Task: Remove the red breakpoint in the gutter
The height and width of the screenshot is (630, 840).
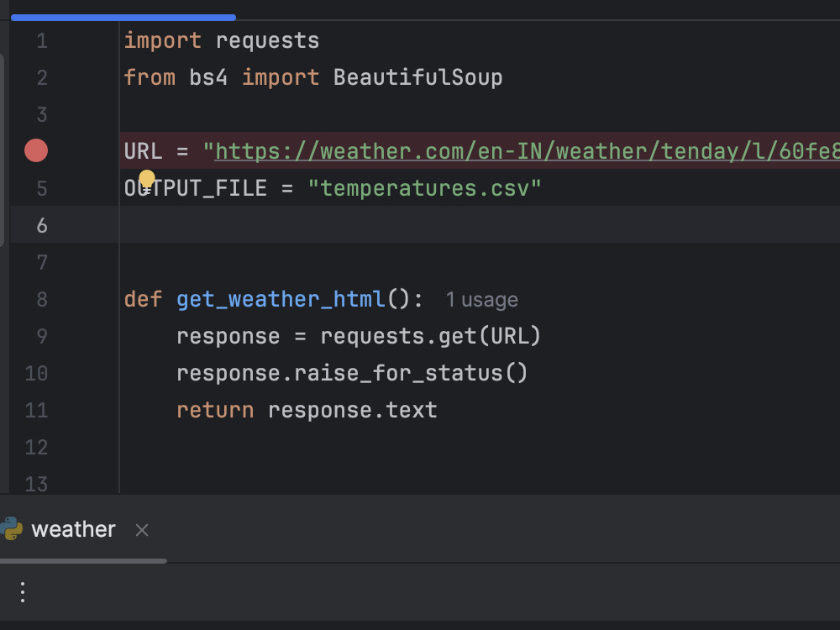Action: [36, 150]
